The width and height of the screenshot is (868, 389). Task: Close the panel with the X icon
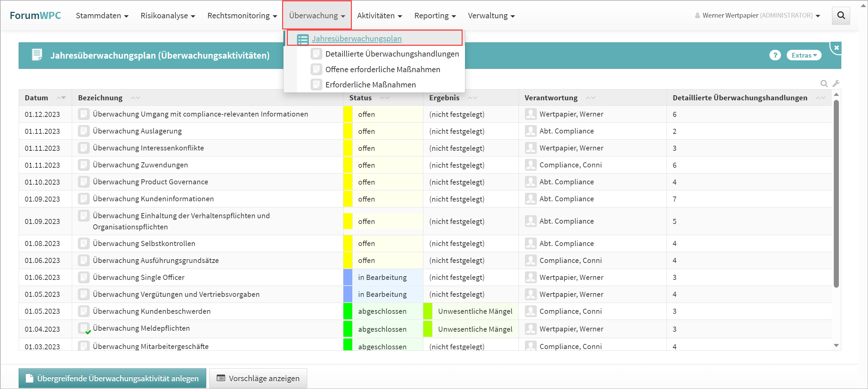[836, 48]
